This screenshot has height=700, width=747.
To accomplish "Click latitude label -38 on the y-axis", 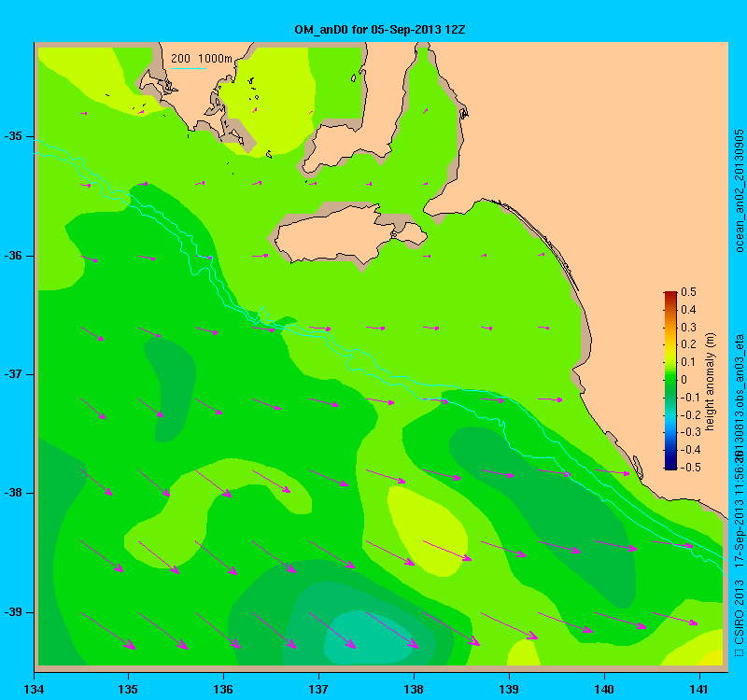I will [13, 493].
